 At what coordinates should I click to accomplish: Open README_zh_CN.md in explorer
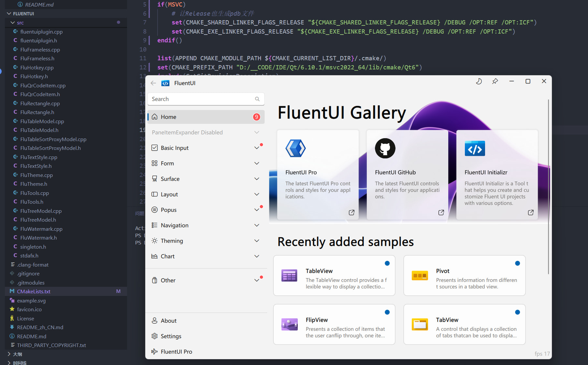click(66, 327)
